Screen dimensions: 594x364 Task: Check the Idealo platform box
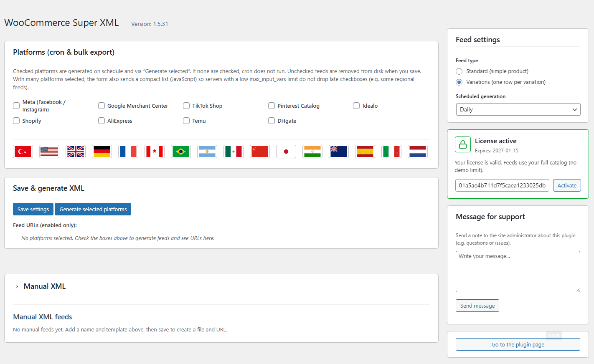tap(356, 106)
